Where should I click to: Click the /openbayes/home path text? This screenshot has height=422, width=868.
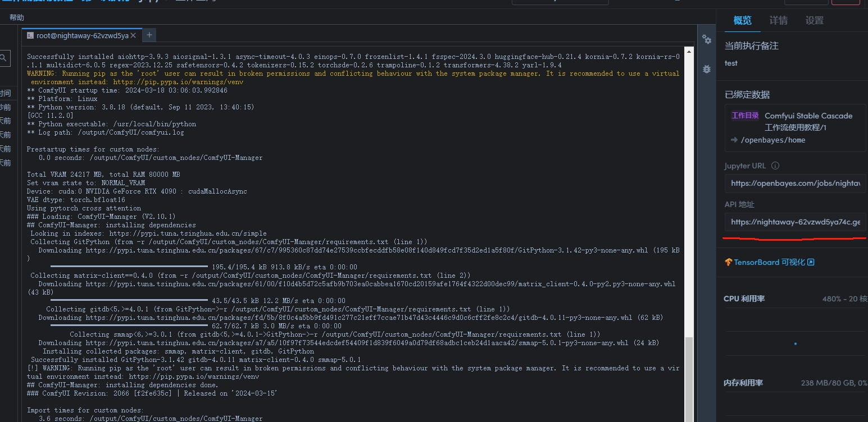pyautogui.click(x=773, y=140)
